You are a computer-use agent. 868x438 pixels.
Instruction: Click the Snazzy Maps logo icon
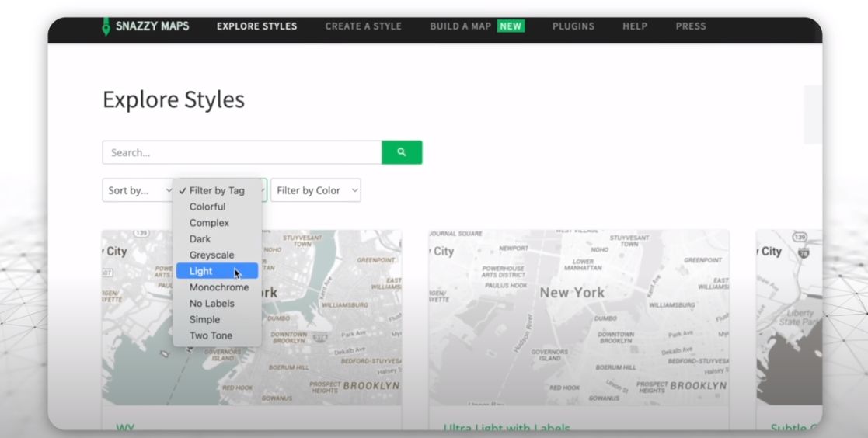coord(106,26)
